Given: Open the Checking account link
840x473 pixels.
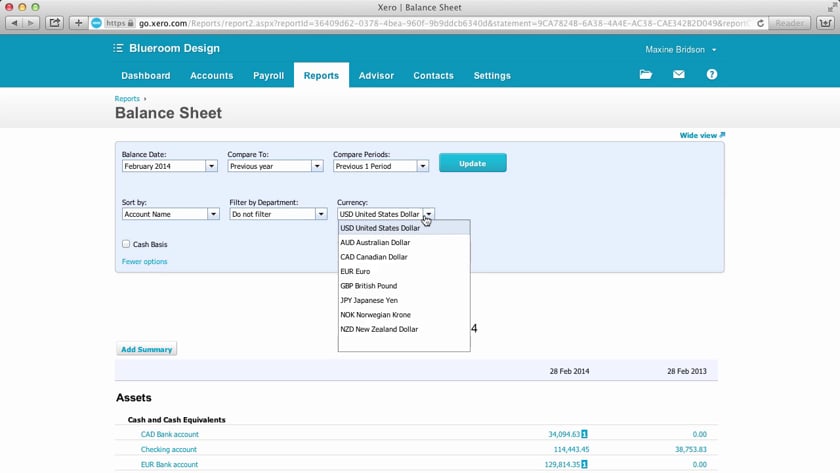Looking at the screenshot, I should click(x=168, y=449).
